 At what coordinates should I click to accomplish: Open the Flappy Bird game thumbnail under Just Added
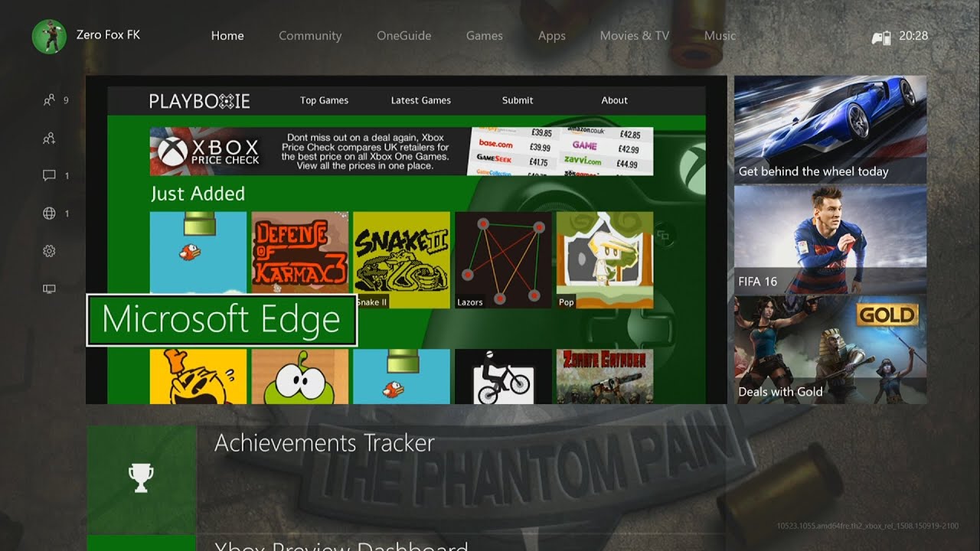[x=198, y=253]
